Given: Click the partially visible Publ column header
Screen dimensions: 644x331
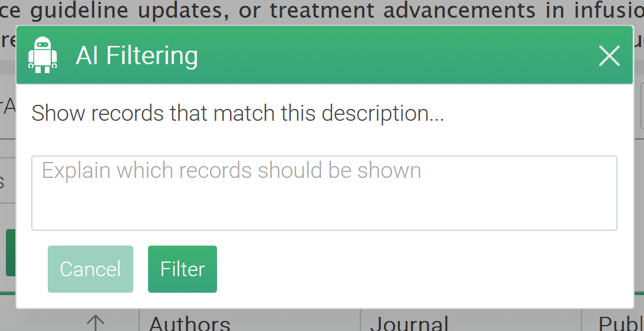Looking at the screenshot, I should tap(620, 323).
